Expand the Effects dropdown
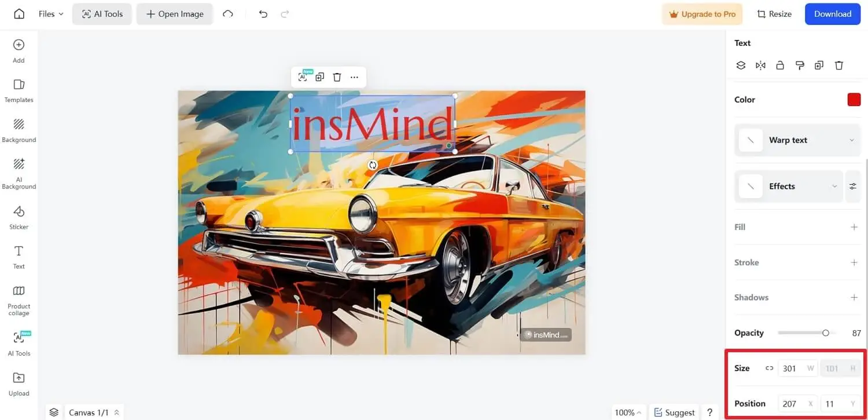The height and width of the screenshot is (420, 868). [789, 187]
